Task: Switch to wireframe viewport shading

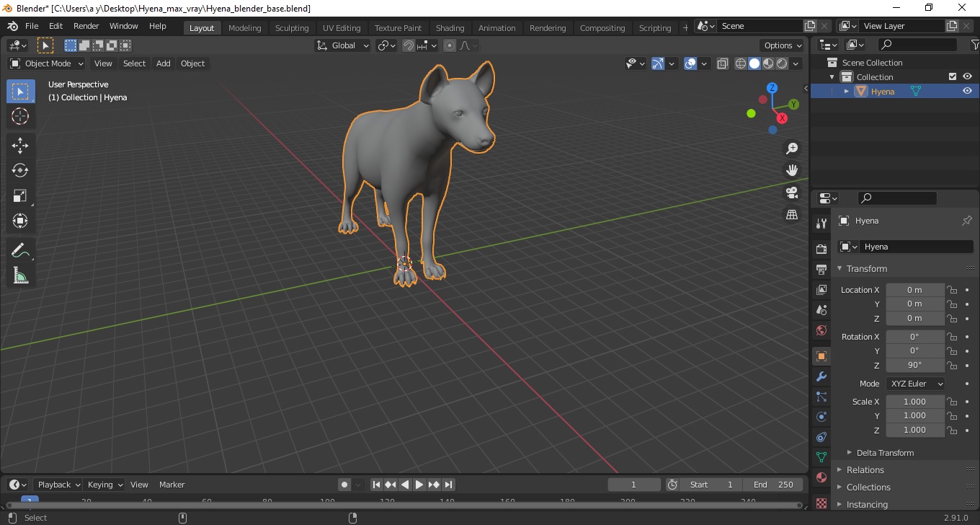Action: (741, 63)
